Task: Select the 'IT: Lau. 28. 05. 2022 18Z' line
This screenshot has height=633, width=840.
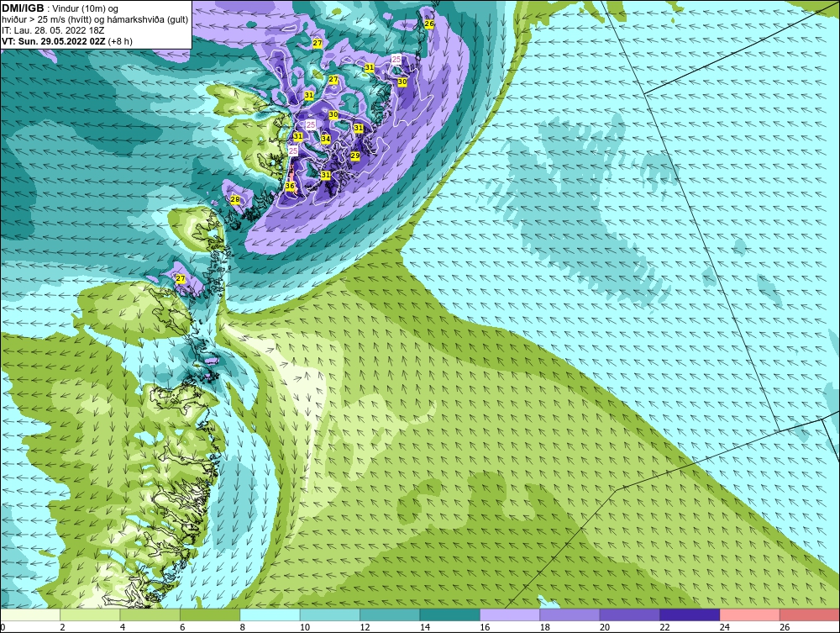Action: pyautogui.click(x=53, y=30)
